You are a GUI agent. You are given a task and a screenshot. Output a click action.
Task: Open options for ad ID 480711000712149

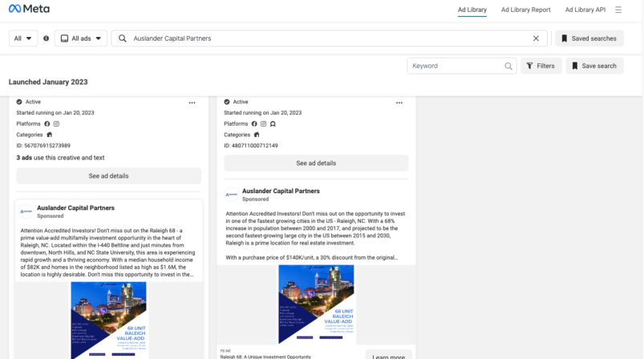pyautogui.click(x=399, y=103)
